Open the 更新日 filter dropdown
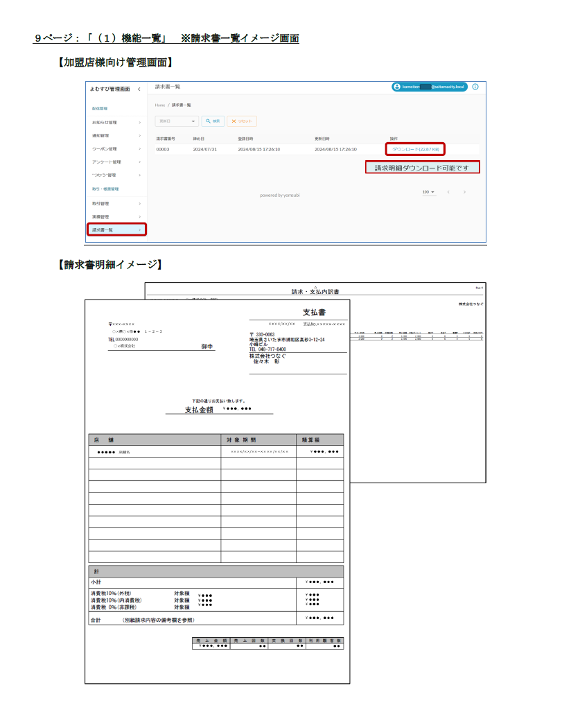Screen dimensions: 571x728 (x=177, y=121)
